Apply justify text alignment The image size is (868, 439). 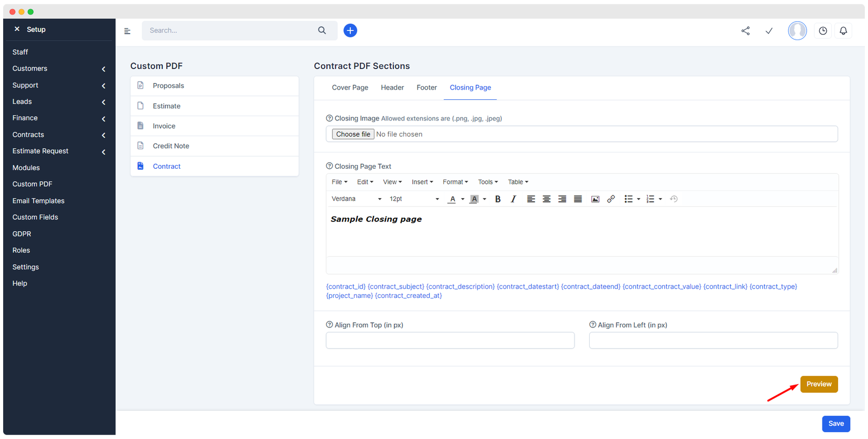[x=578, y=199]
